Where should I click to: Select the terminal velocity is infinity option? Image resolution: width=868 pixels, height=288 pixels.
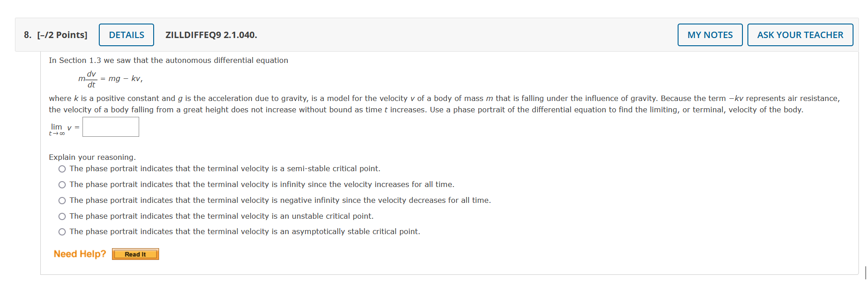tap(61, 184)
